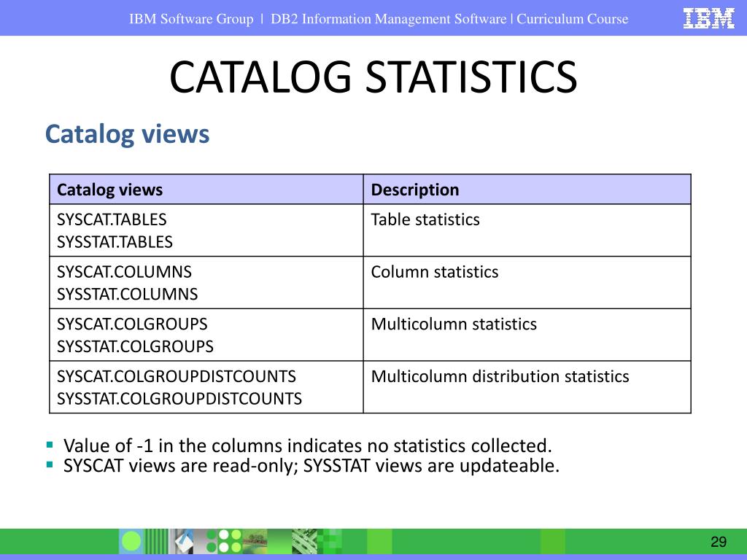Click 'DB2 Information Management Software' header text
The width and height of the screenshot is (747, 560).
pos(388,19)
